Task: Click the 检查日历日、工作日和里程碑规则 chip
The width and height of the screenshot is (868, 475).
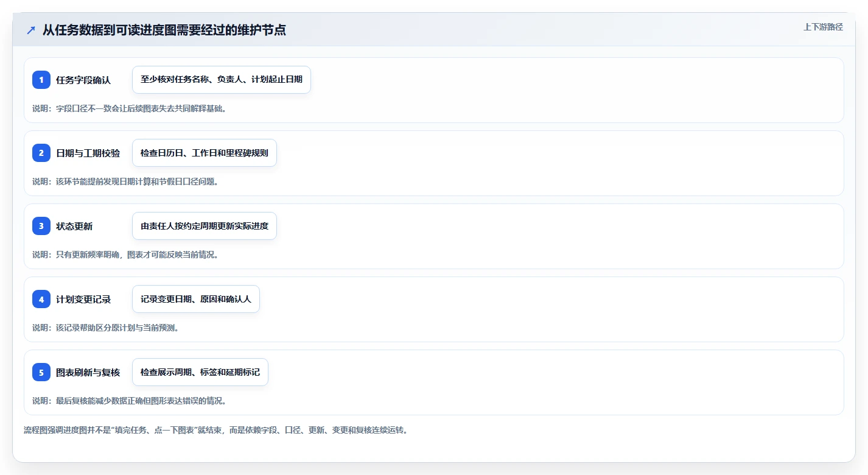Action: pyautogui.click(x=205, y=153)
